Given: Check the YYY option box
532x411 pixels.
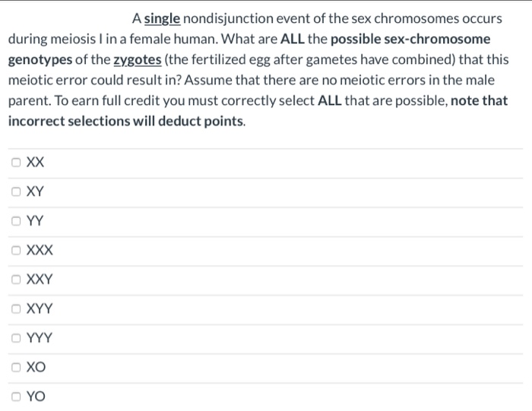Looking at the screenshot, I should coord(16,338).
